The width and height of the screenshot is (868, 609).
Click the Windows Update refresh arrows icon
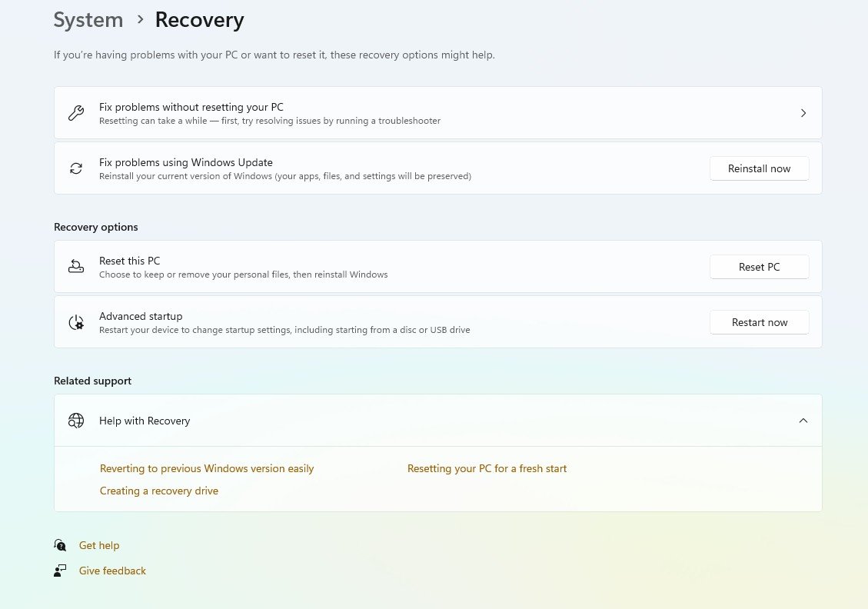click(76, 168)
